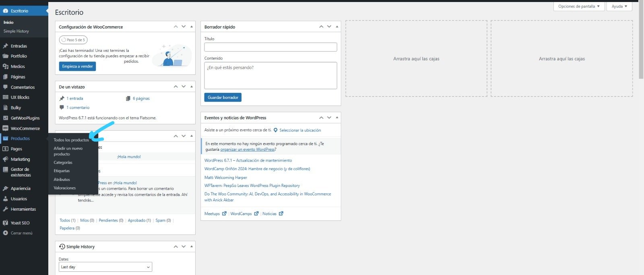This screenshot has height=275, width=644.
Task: Click the Pagos dollar icon
Action: tap(6, 149)
